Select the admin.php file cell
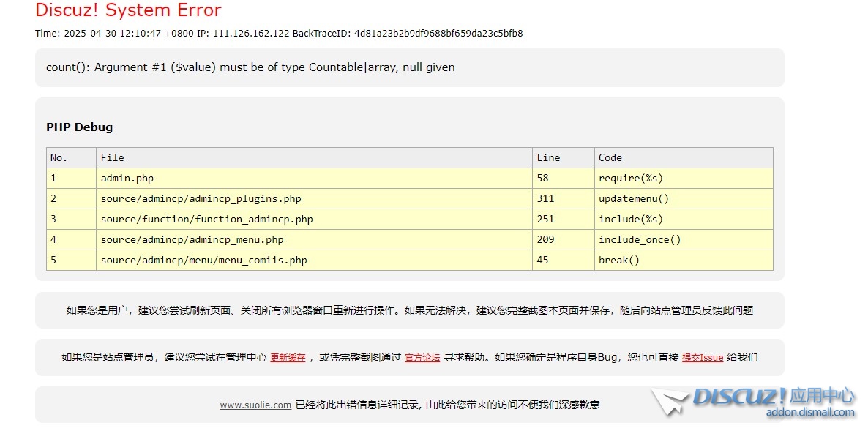 tap(315, 178)
